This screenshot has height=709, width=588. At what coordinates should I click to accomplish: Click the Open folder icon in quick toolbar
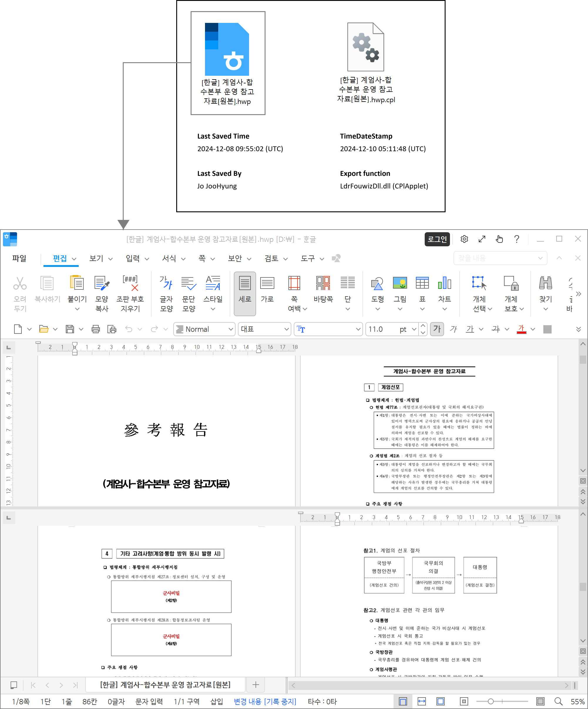44,329
